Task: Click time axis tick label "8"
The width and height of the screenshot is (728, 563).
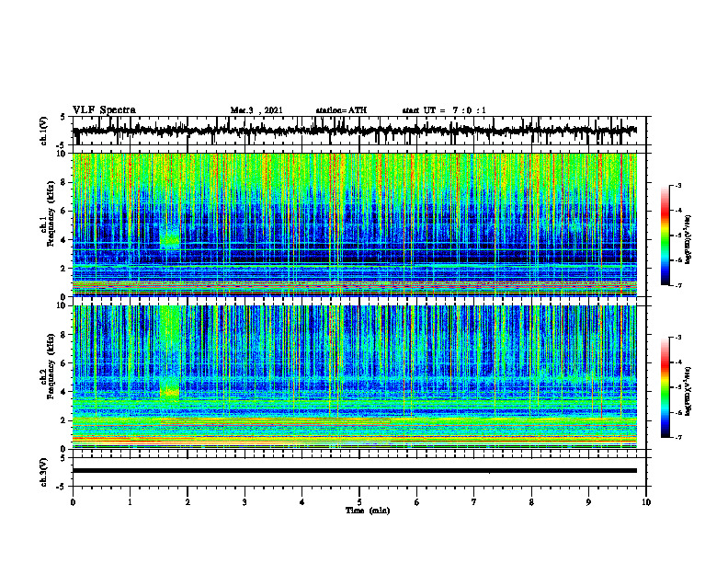Action: coord(531,502)
